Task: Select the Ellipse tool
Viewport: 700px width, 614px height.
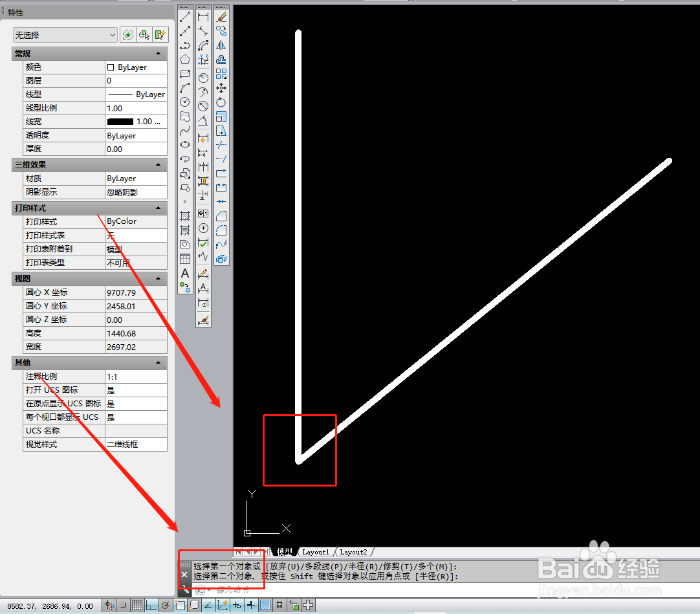Action: [185, 144]
